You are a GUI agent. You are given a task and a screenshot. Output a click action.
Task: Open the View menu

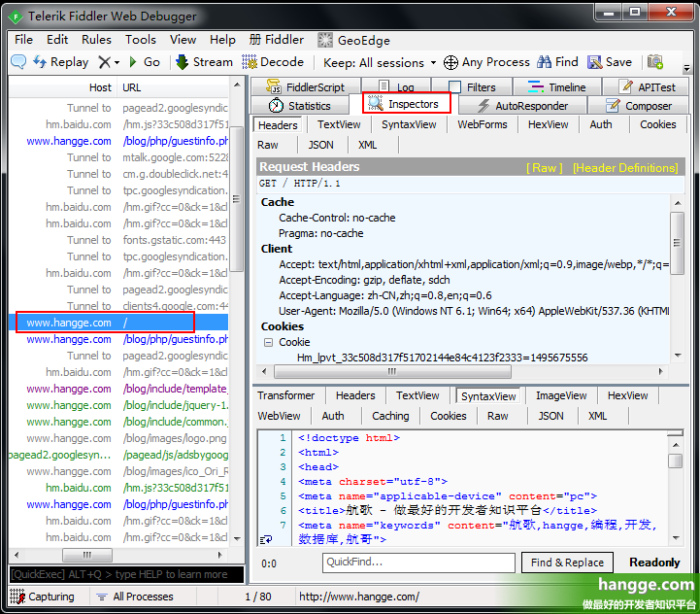[183, 40]
